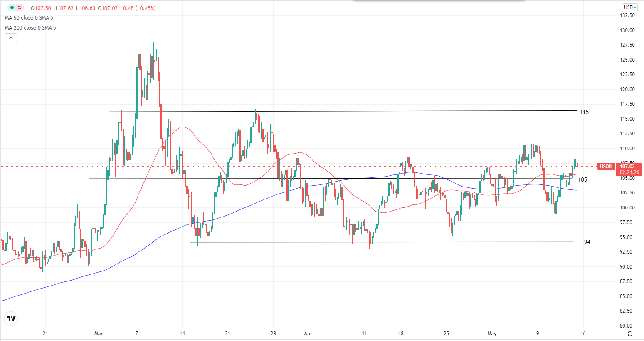The width and height of the screenshot is (644, 341).
Task: Click the 105.00 price axis label
Action: pyautogui.click(x=627, y=178)
